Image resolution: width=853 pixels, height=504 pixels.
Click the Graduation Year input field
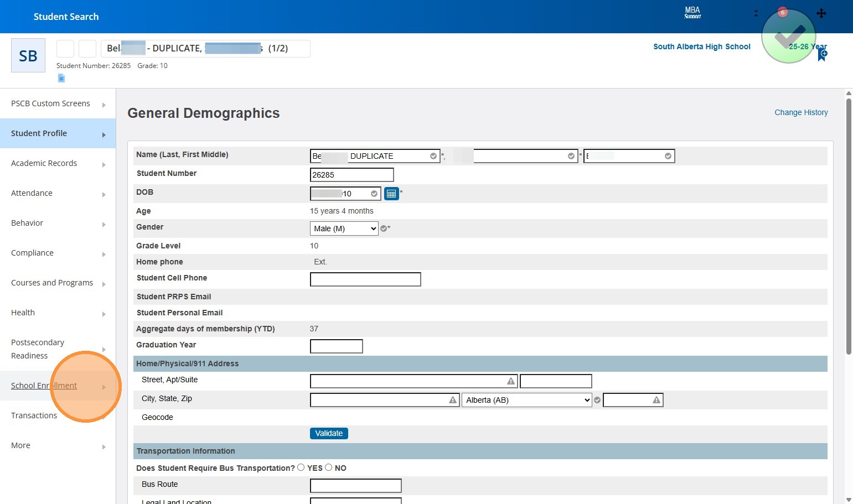(336, 346)
